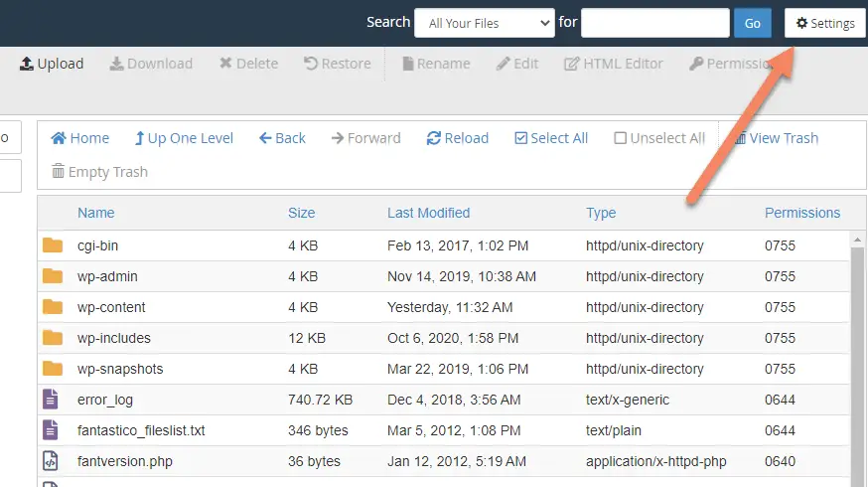The width and height of the screenshot is (868, 487).
Task: Open Settings with the gear icon
Action: 801,23
